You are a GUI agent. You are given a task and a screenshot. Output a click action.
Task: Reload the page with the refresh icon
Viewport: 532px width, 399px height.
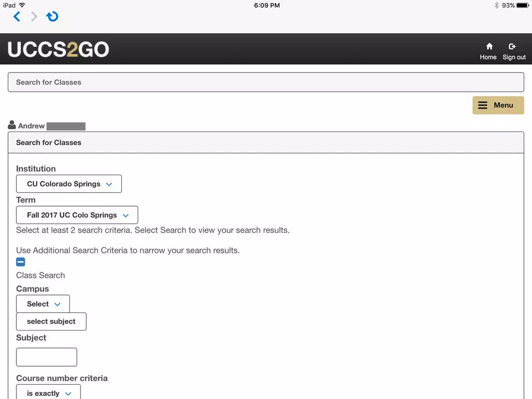pos(52,16)
